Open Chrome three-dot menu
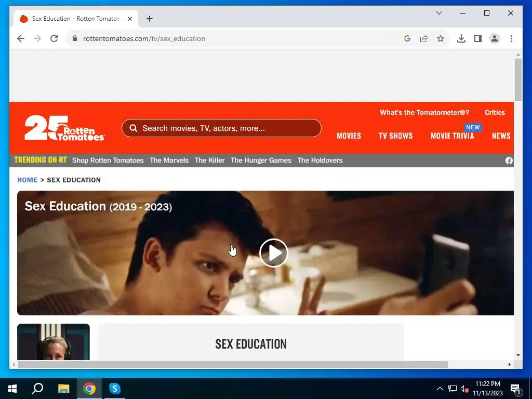Screen dimensions: 532x399 [x=511, y=38]
